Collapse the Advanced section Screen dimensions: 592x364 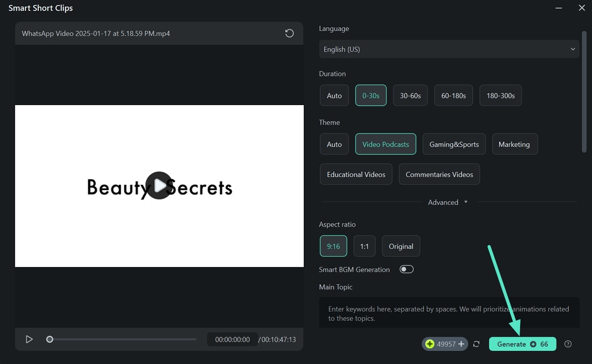pyautogui.click(x=448, y=202)
